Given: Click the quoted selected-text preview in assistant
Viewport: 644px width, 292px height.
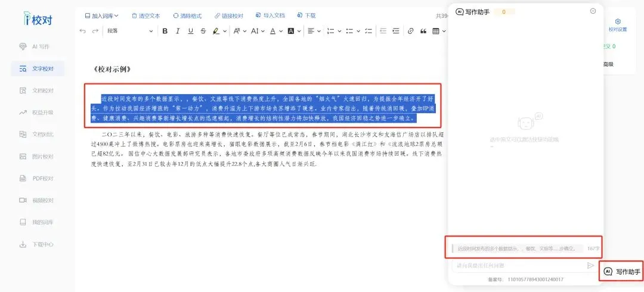Looking at the screenshot, I should tap(518, 248).
